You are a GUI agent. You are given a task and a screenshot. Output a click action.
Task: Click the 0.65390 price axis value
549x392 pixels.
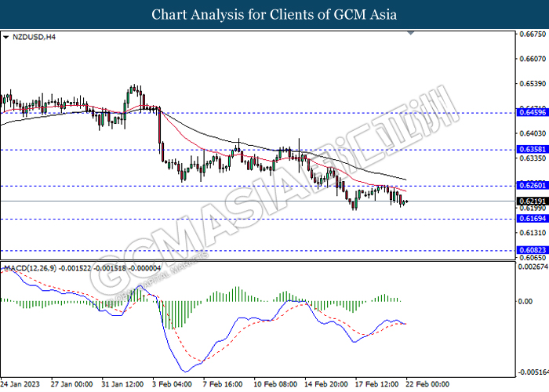pyautogui.click(x=533, y=84)
